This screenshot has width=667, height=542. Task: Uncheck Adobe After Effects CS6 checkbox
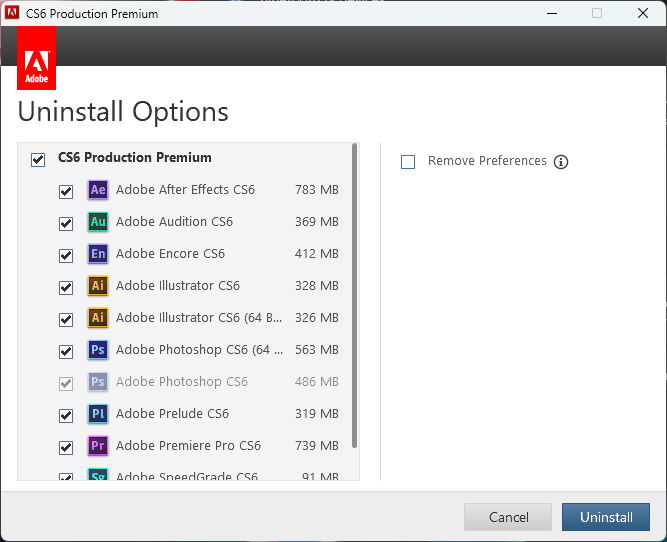pyautogui.click(x=66, y=191)
